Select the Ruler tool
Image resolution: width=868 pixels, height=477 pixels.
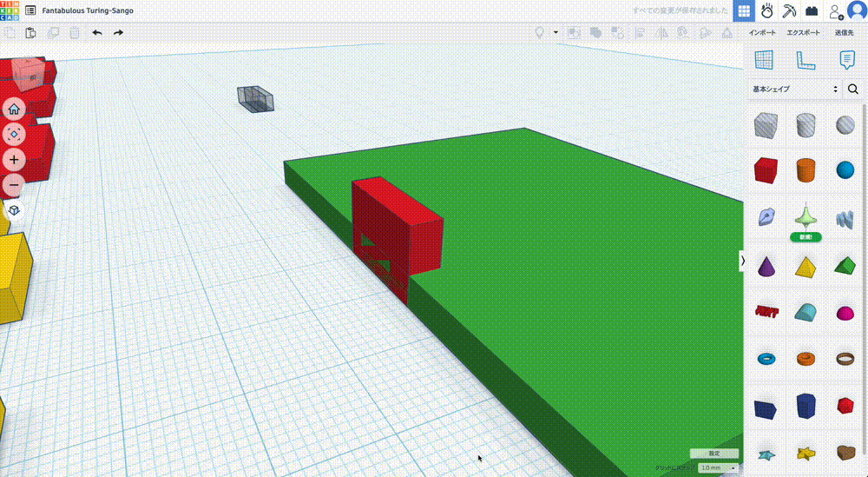point(806,60)
